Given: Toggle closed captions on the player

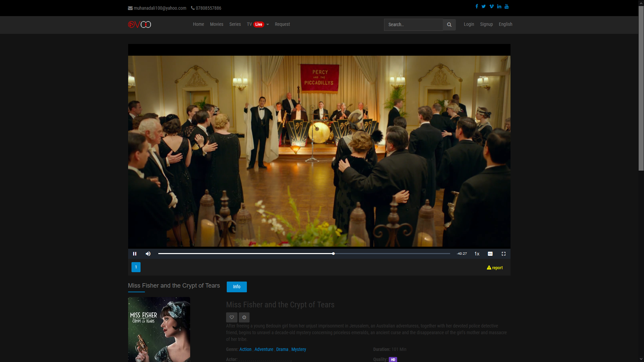Looking at the screenshot, I should [490, 254].
